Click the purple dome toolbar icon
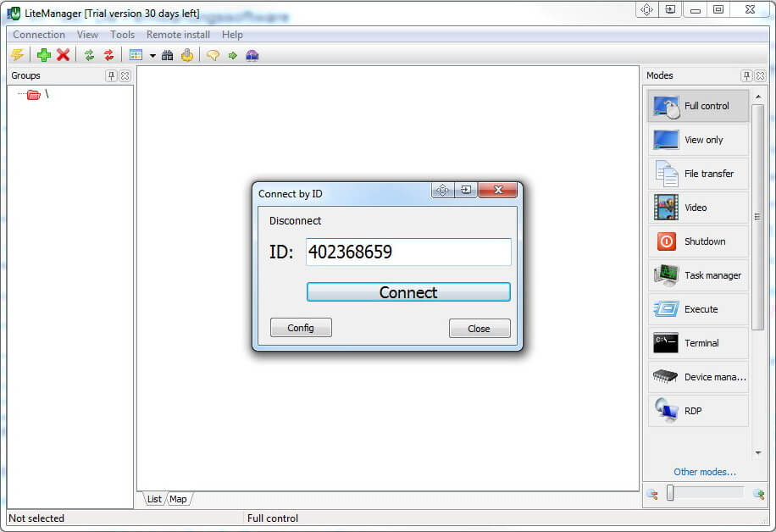 252,55
